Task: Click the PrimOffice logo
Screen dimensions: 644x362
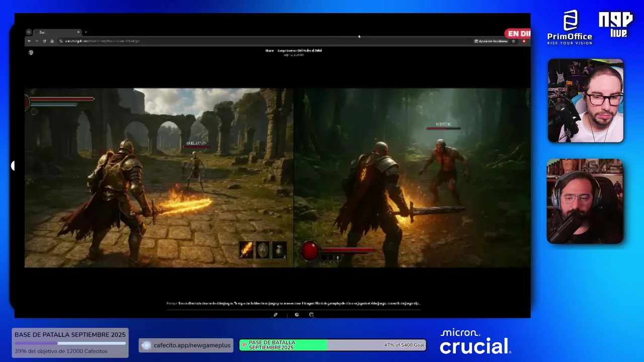Action: tap(570, 28)
